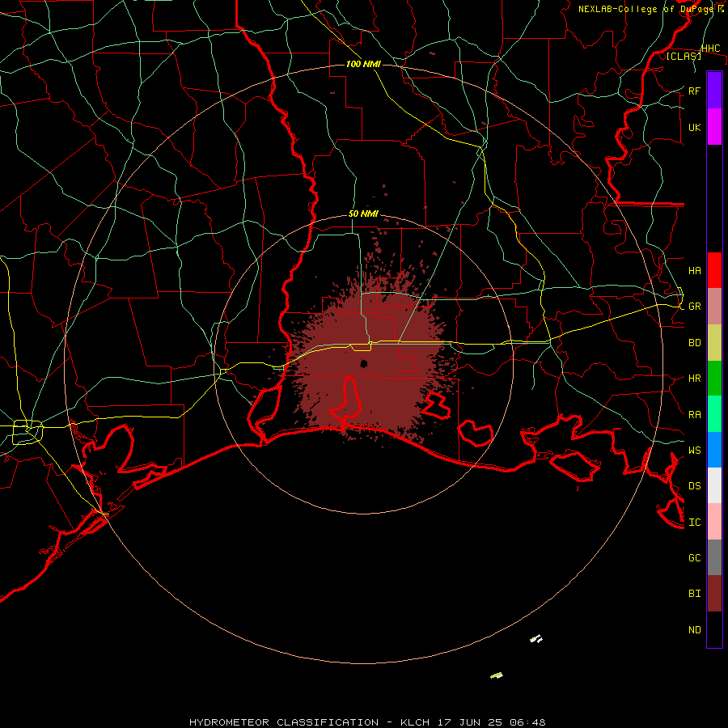This screenshot has height=728, width=728.
Task: Click the '100 NMI' range ring label
Action: [x=363, y=64]
